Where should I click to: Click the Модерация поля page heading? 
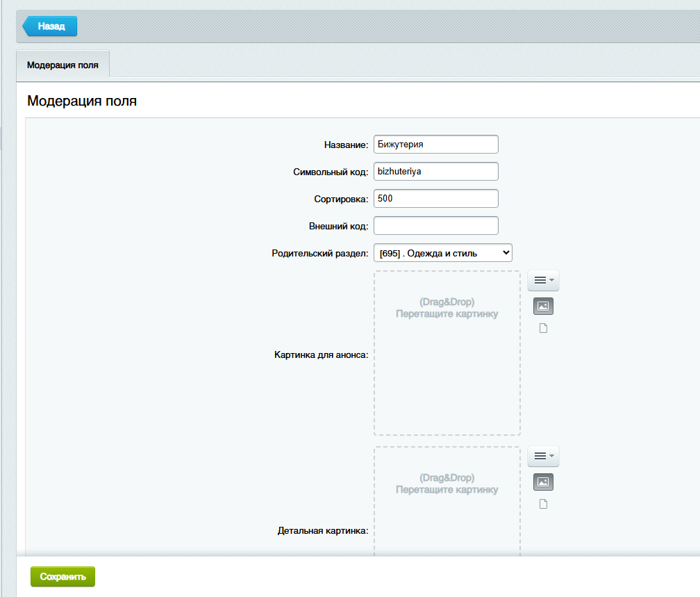[x=82, y=101]
